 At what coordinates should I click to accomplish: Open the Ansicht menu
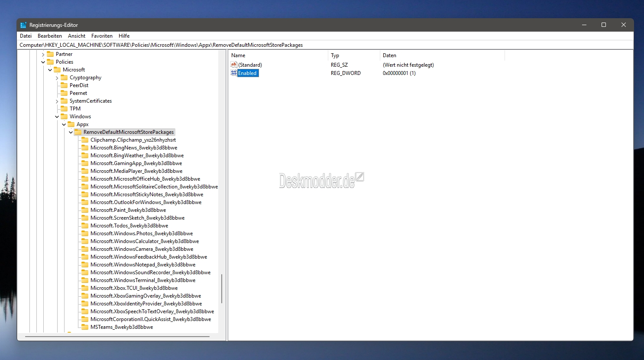click(77, 36)
